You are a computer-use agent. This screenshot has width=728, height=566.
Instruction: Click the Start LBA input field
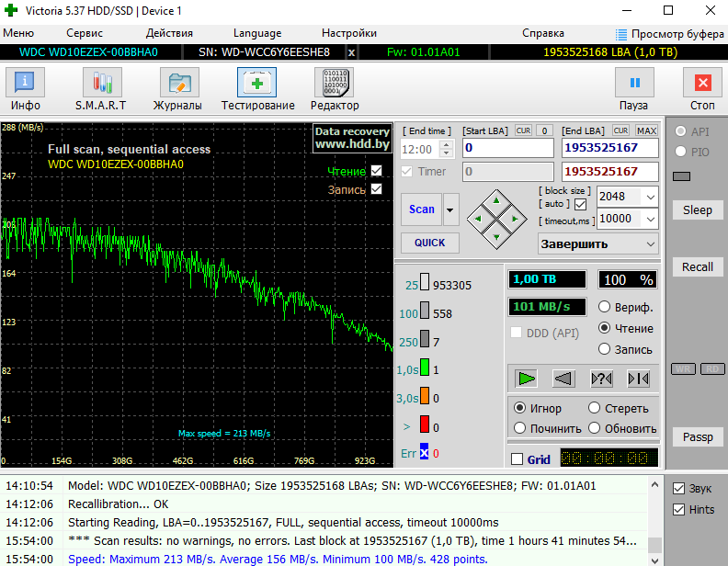[x=507, y=148]
